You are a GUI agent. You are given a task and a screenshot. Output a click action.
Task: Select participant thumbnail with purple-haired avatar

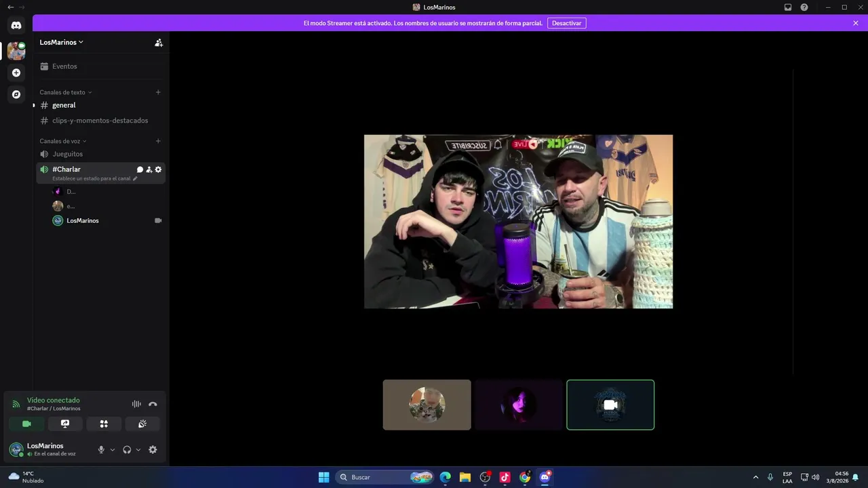pos(519,405)
